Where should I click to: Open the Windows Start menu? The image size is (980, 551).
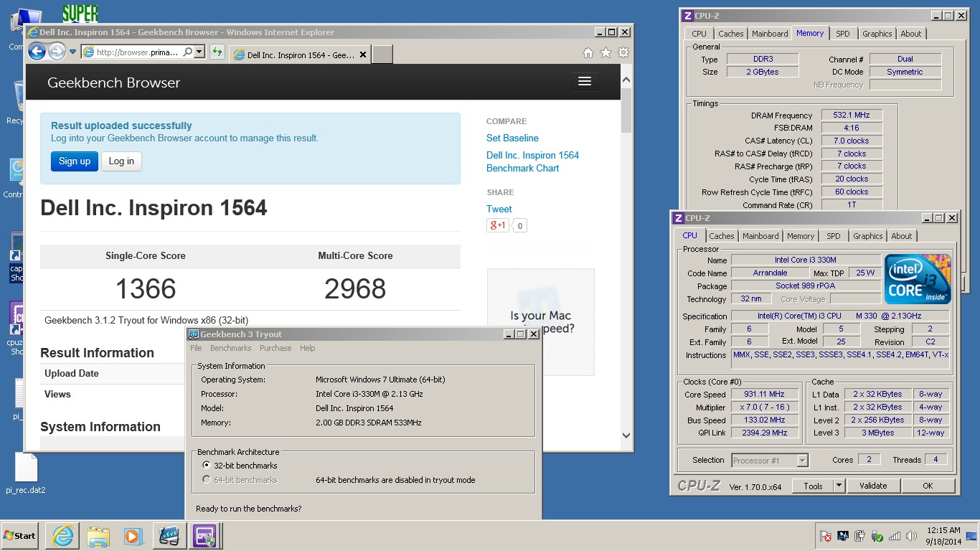19,535
